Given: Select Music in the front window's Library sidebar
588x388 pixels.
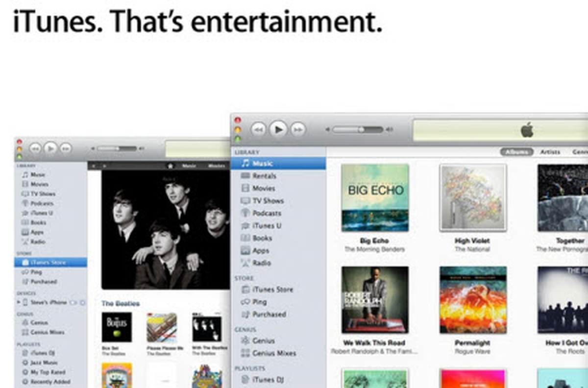Looking at the screenshot, I should click(278, 164).
